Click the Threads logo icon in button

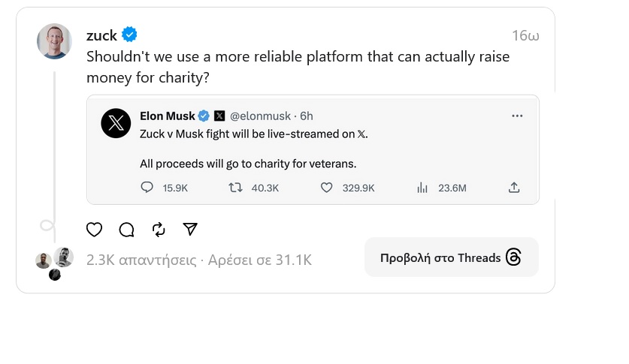tap(514, 257)
